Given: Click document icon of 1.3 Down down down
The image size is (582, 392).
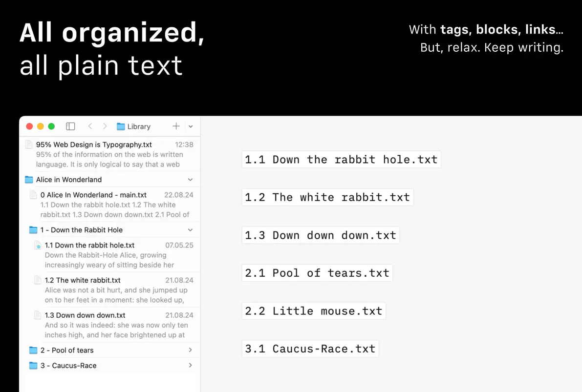Looking at the screenshot, I should pos(38,315).
